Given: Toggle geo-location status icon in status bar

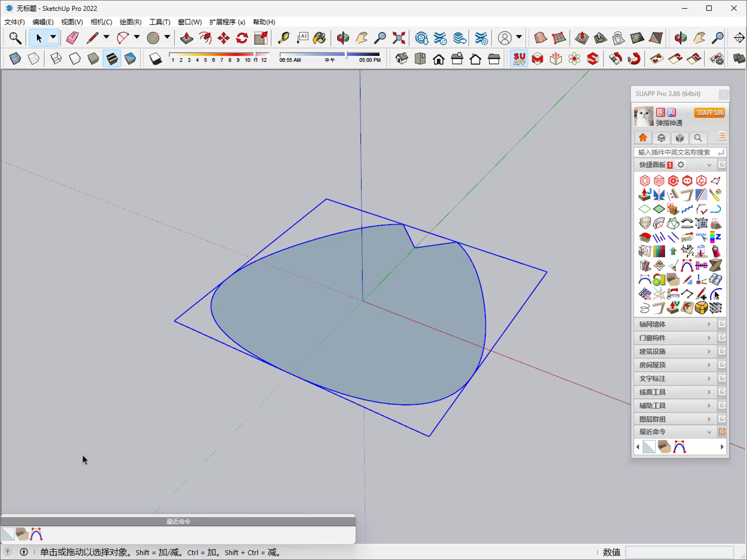Looking at the screenshot, I should point(7,552).
